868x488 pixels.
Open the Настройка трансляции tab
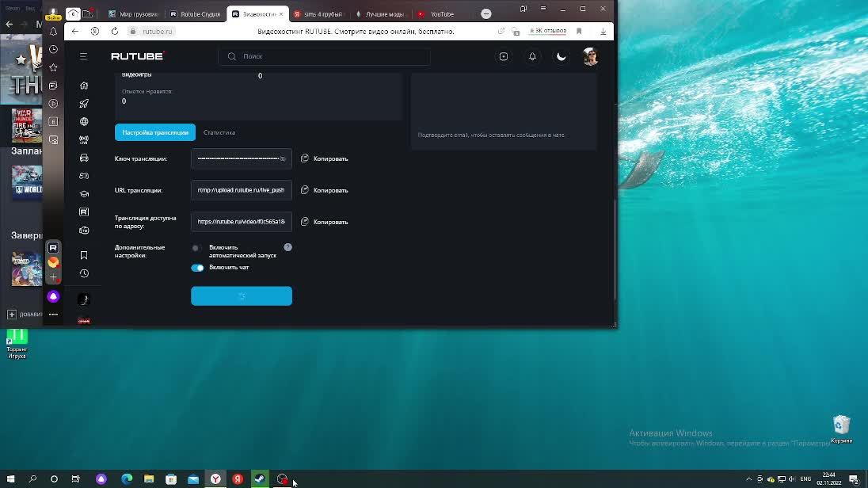(x=155, y=132)
